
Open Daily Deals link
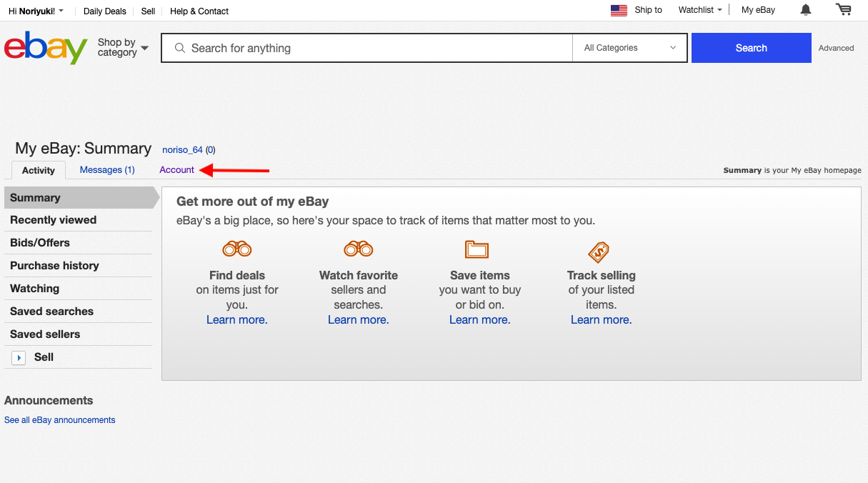coord(105,11)
